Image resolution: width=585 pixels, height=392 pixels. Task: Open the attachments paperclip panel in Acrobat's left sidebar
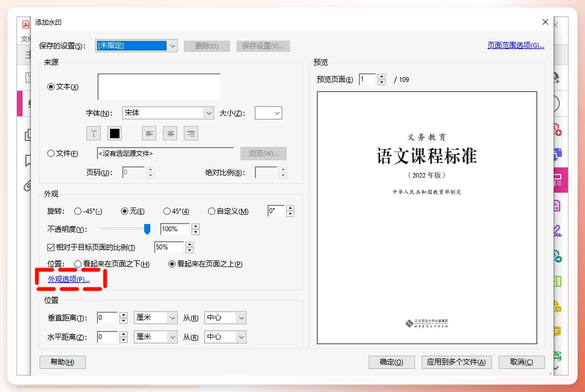point(27,186)
